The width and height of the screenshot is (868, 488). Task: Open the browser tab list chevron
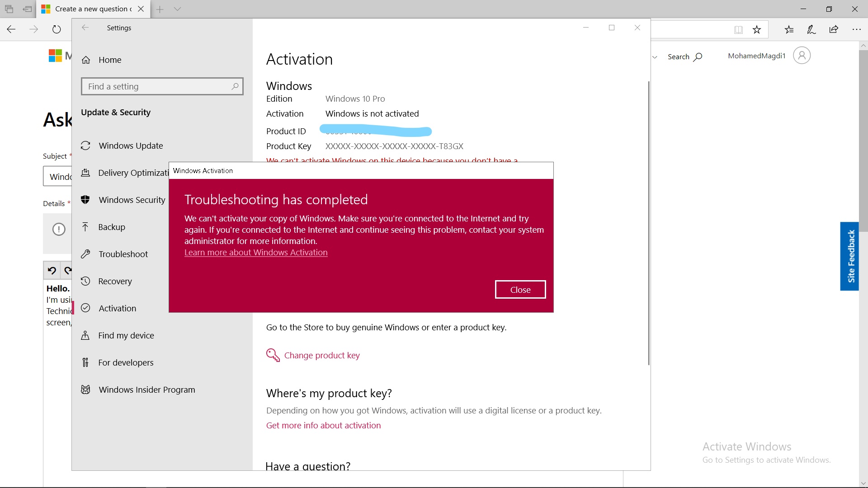pos(177,9)
